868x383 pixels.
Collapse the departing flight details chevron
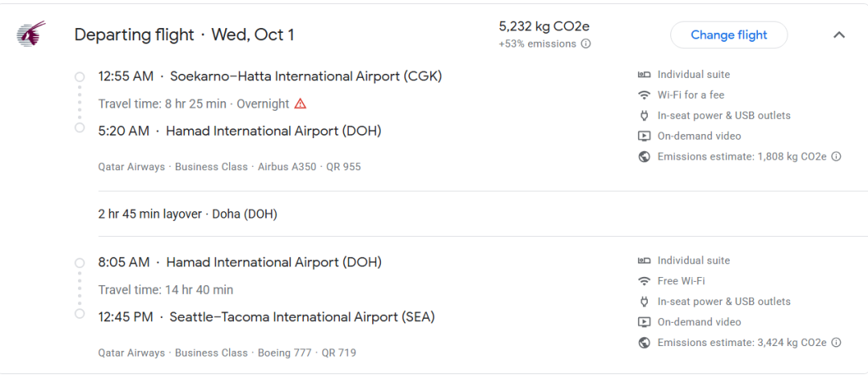pos(839,35)
